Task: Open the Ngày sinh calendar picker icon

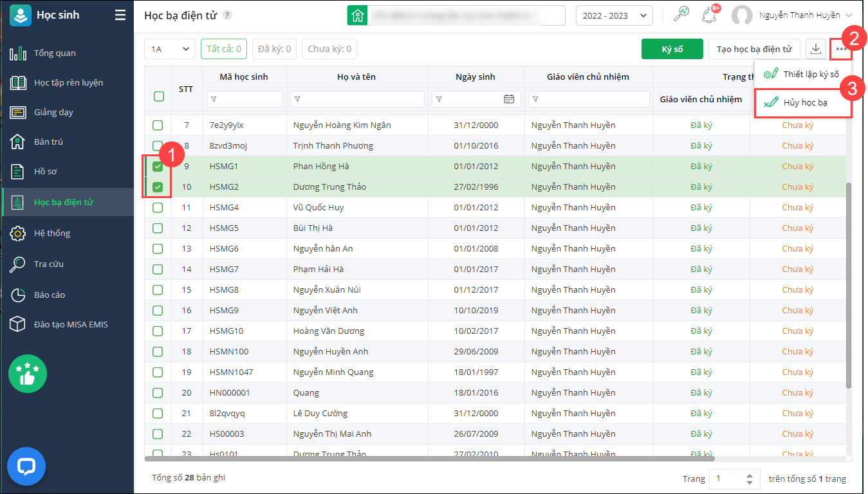Action: tap(509, 99)
